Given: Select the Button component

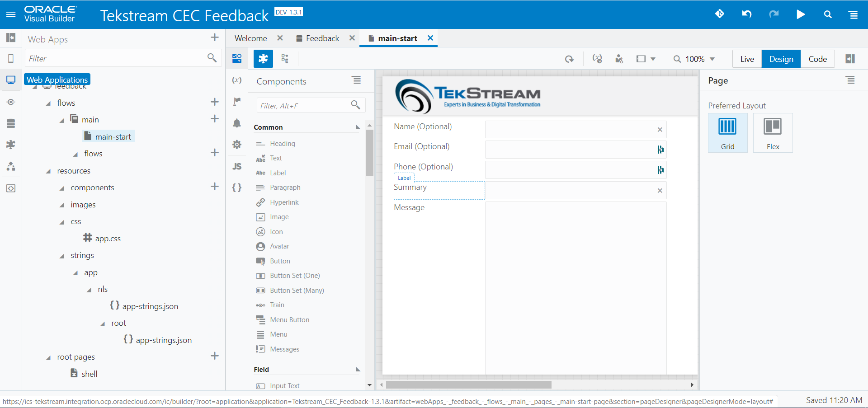Looking at the screenshot, I should pos(280,261).
